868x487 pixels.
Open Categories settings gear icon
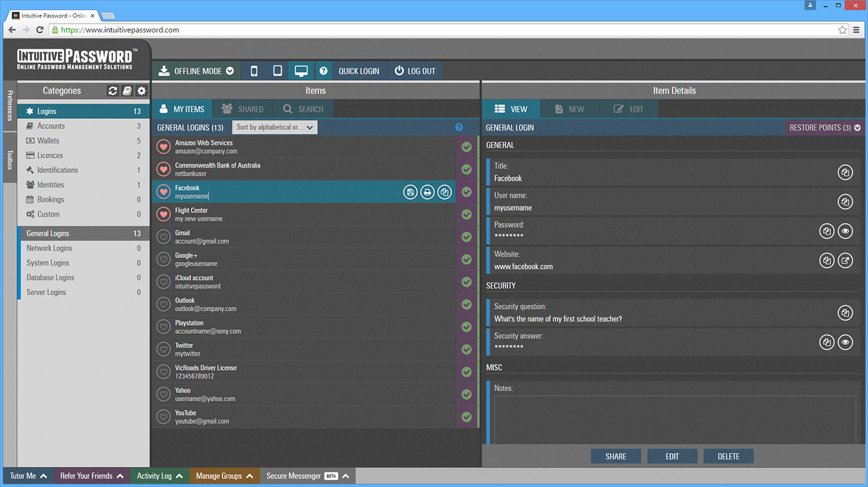click(142, 91)
